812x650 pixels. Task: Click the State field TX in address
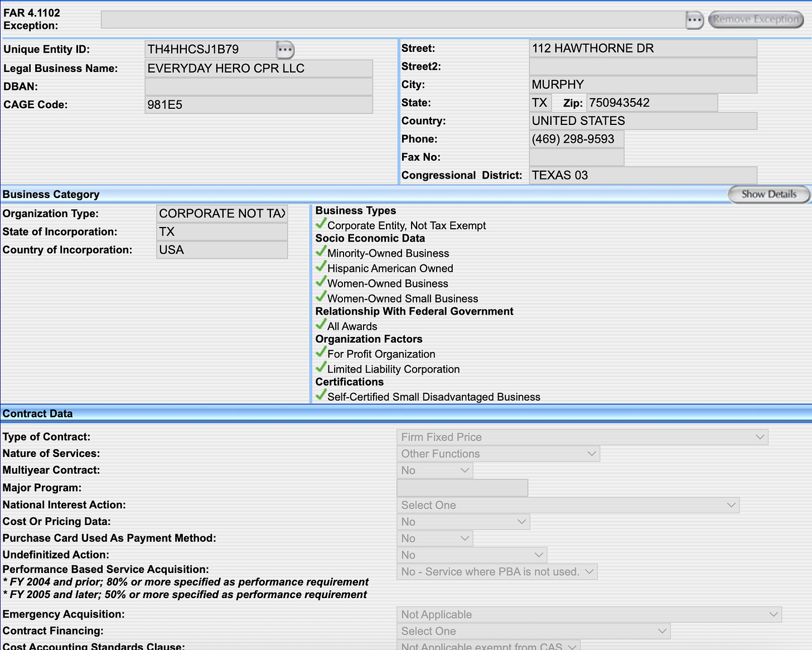coord(540,103)
